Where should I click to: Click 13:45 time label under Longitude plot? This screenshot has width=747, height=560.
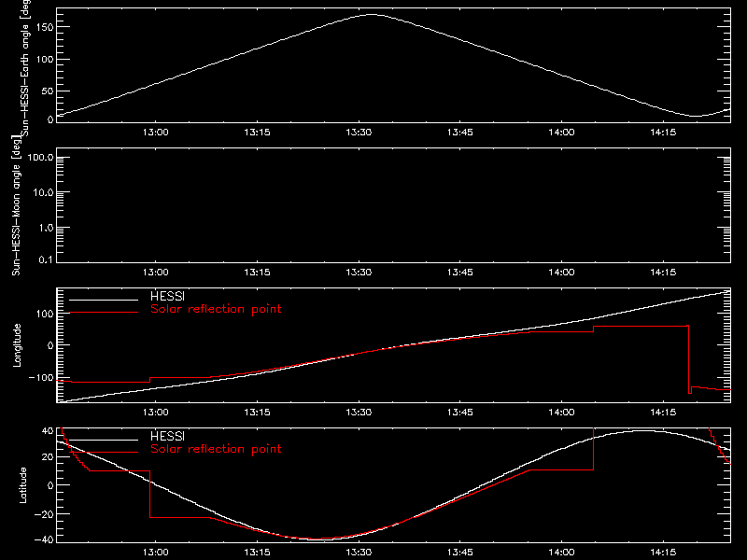459,413
